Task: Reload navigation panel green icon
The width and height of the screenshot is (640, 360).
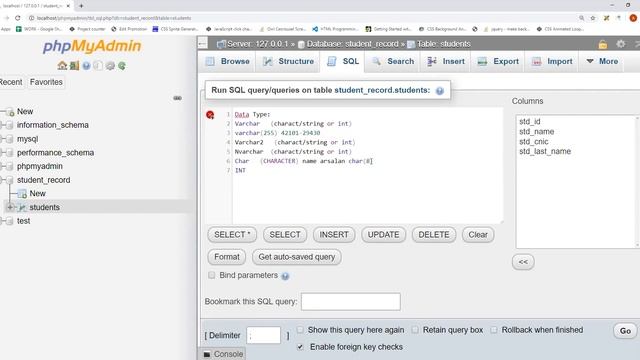Action: coord(122,65)
